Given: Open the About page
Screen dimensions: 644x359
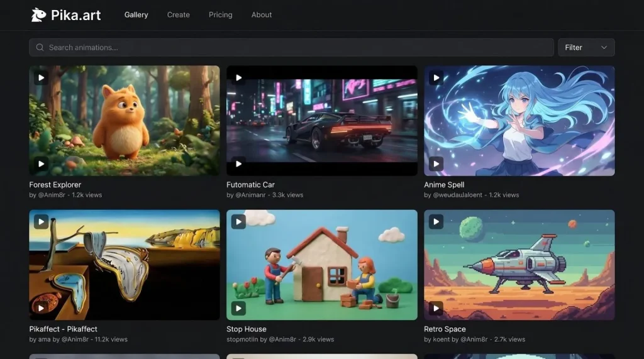Looking at the screenshot, I should tap(262, 15).
